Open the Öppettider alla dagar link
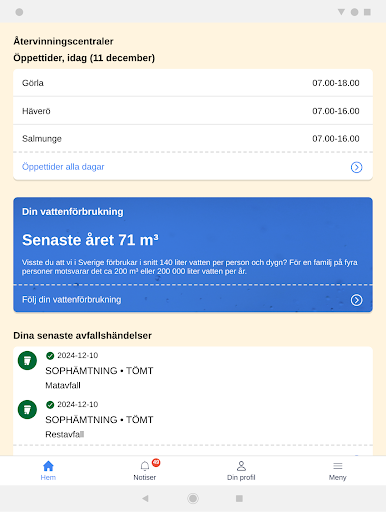 [x=63, y=167]
